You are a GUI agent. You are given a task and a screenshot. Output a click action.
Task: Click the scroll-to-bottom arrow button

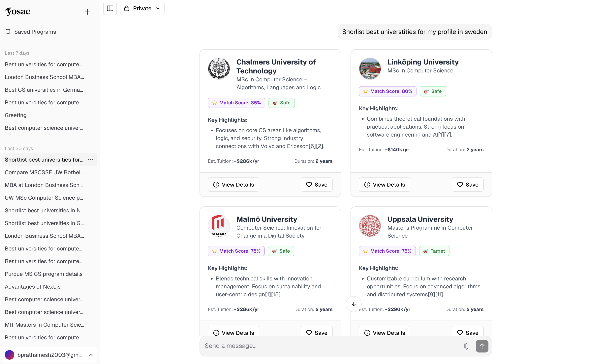pos(354,304)
